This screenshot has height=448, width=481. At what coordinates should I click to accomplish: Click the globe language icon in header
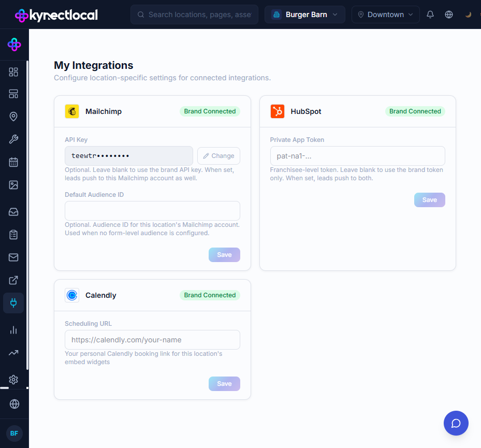tap(449, 15)
